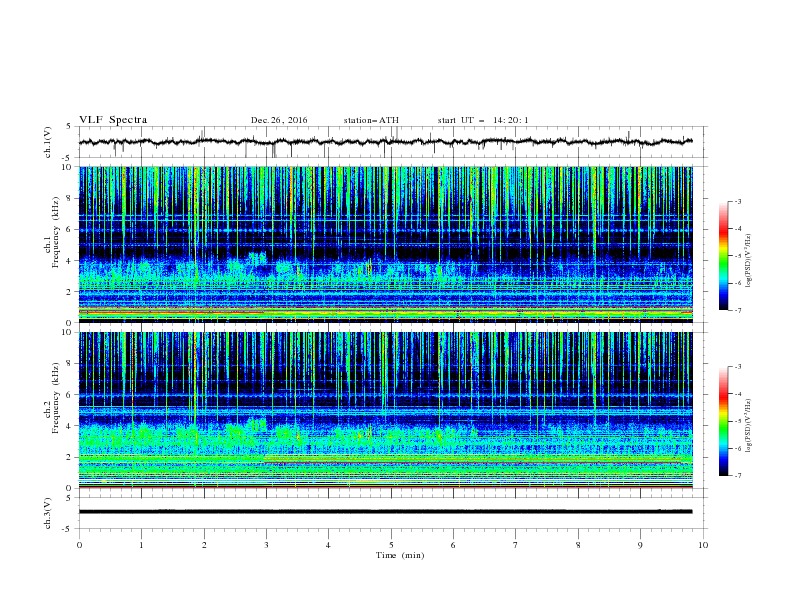This screenshot has height=612, width=792.
Task: Click the 'Time (min)' axis label
Action: pos(400,555)
